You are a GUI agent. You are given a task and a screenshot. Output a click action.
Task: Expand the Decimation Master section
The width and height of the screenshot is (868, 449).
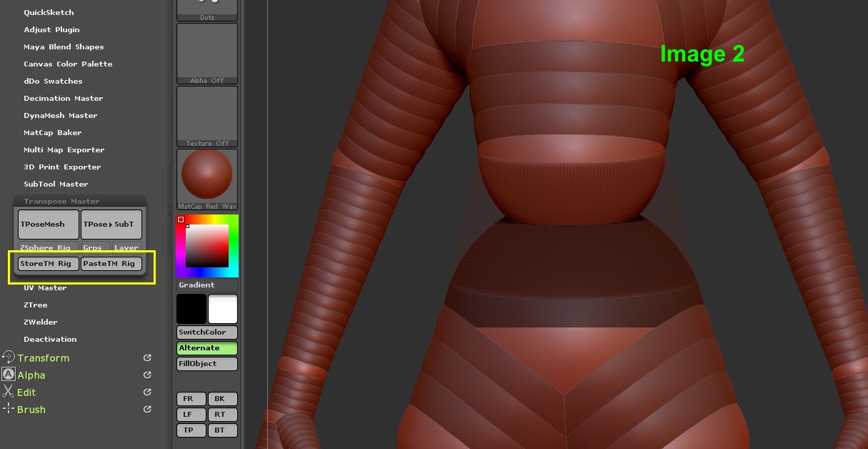(x=63, y=98)
